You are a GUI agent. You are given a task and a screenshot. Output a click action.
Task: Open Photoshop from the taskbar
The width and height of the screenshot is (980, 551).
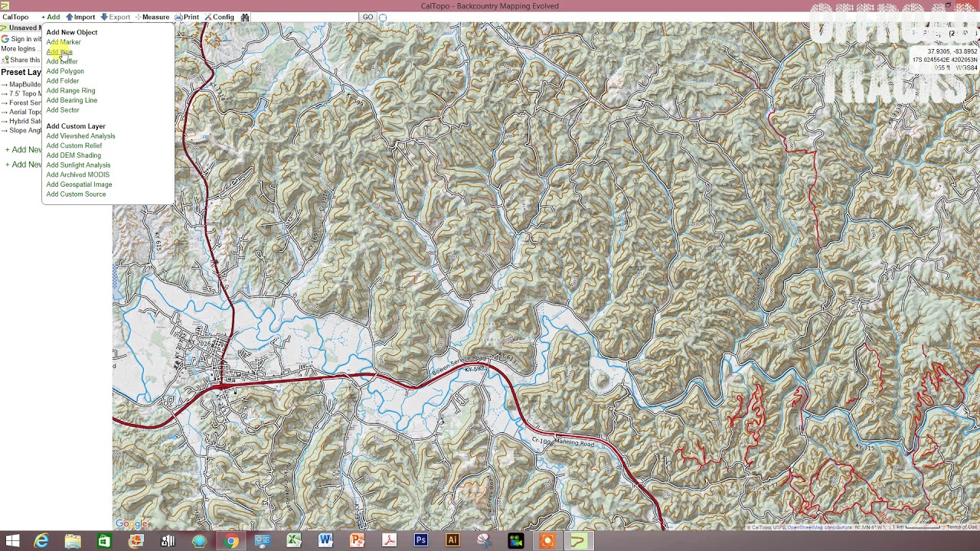pos(420,541)
